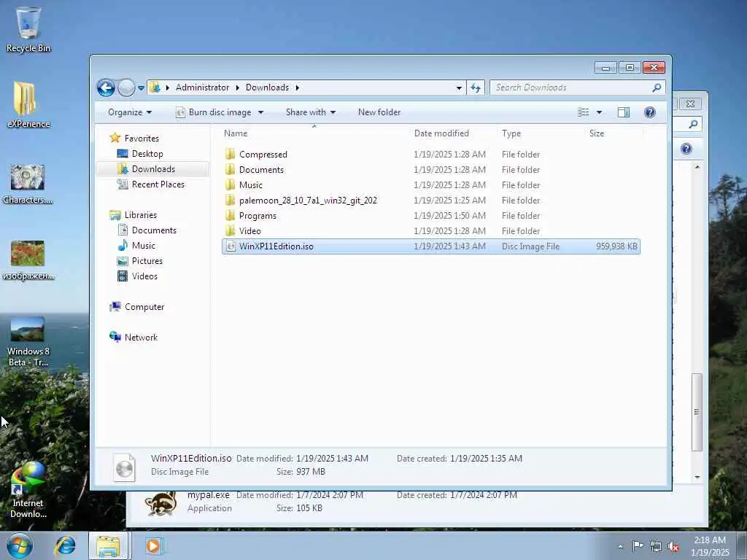Image resolution: width=747 pixels, height=560 pixels.
Task: Select Network in the navigation pane
Action: coord(141,338)
